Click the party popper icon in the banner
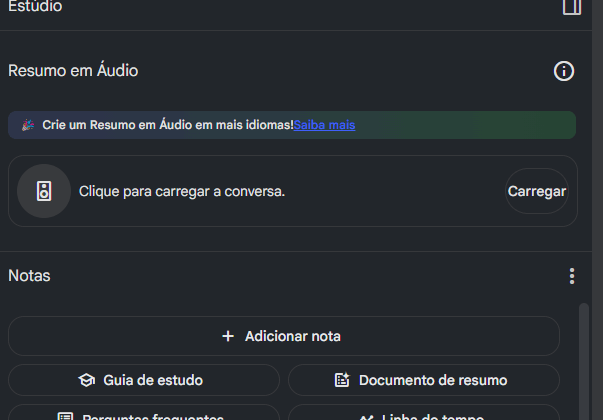 [x=27, y=125]
